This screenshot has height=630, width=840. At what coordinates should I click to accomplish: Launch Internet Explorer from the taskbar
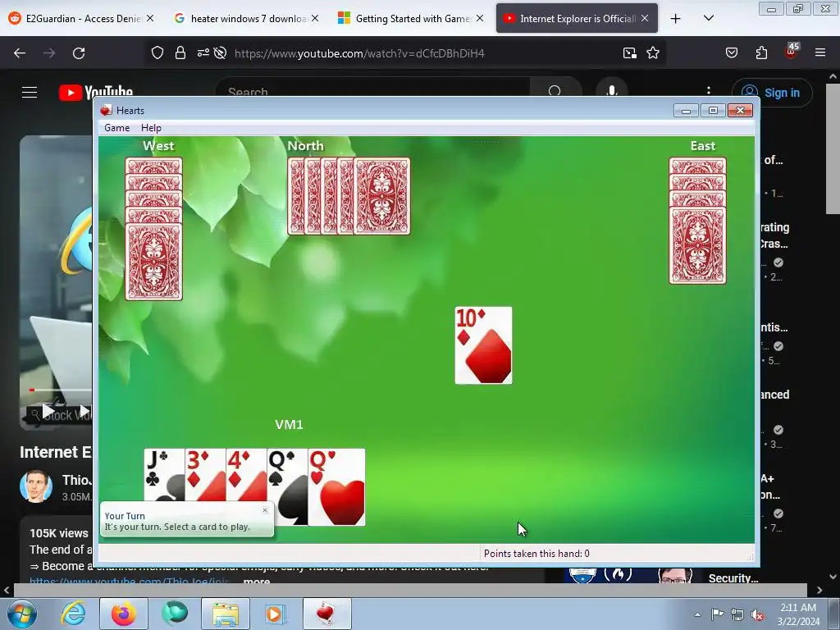coord(73,614)
